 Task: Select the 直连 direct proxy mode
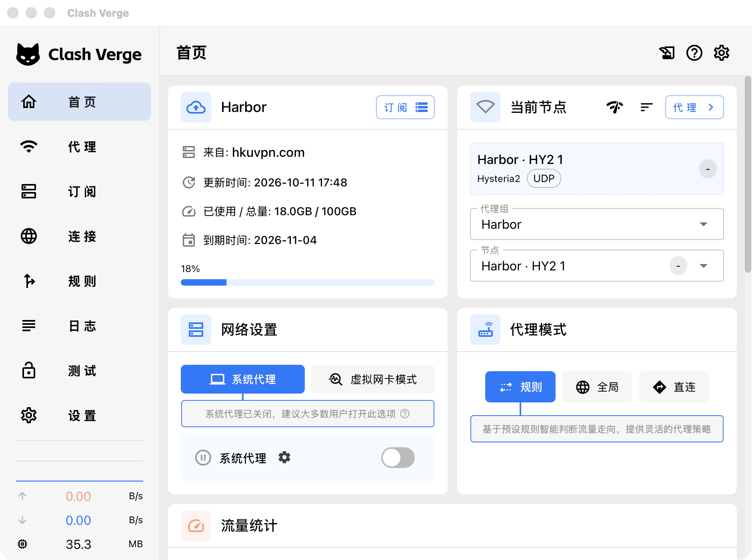[674, 387]
